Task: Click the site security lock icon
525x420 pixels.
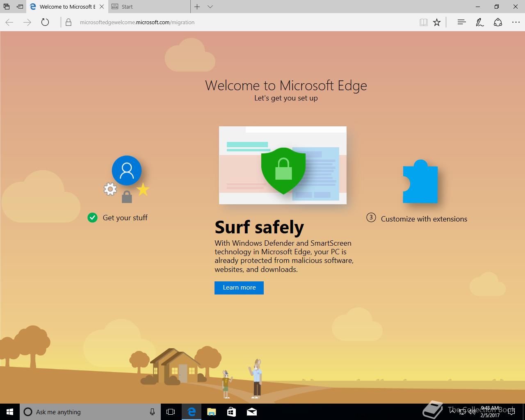Action: point(68,22)
